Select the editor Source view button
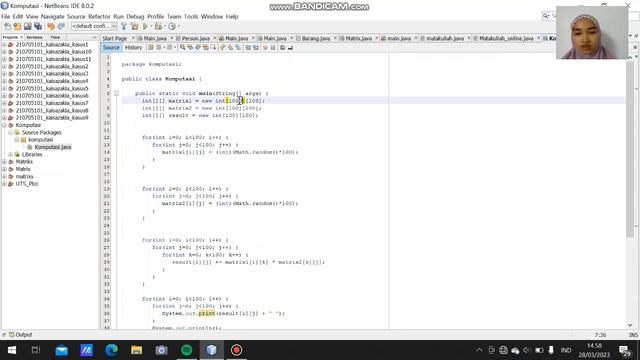This screenshot has height=360, width=640. pyautogui.click(x=111, y=48)
